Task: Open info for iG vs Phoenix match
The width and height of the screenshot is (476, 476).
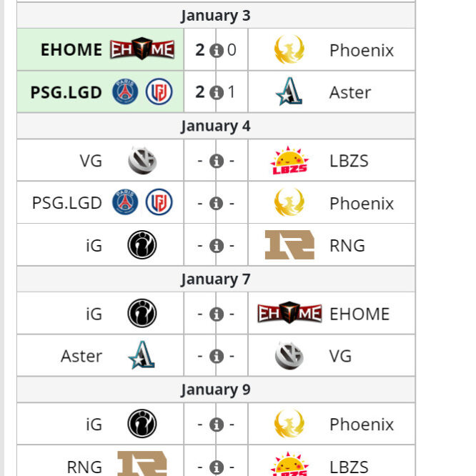Action: pyautogui.click(x=217, y=425)
